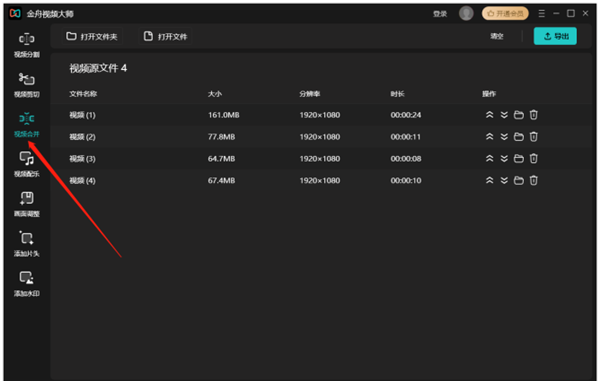
Task: Delete 视频 (4) with trash icon
Action: 533,180
